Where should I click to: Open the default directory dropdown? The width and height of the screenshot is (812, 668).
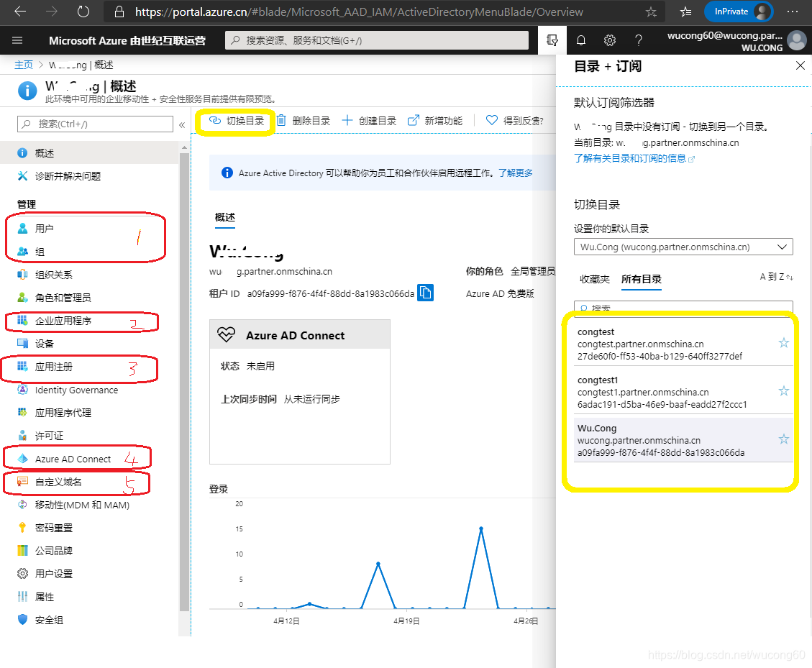coord(683,247)
